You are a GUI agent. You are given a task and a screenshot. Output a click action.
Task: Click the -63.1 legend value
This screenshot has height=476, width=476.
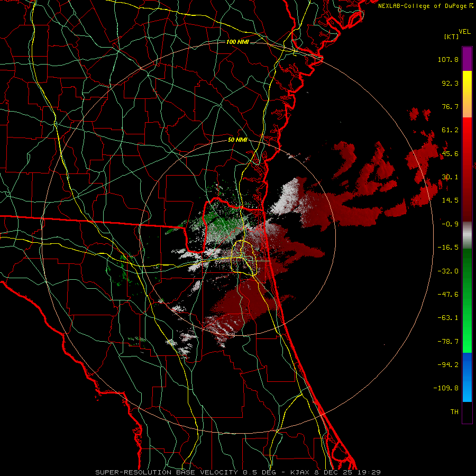448,318
